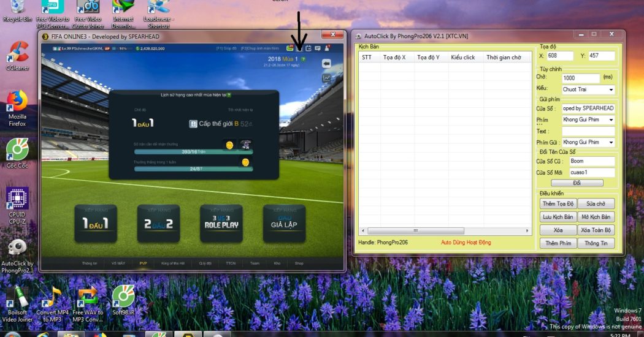This screenshot has height=337, width=644.
Task: Click the Sửa chờ button
Action: (596, 203)
